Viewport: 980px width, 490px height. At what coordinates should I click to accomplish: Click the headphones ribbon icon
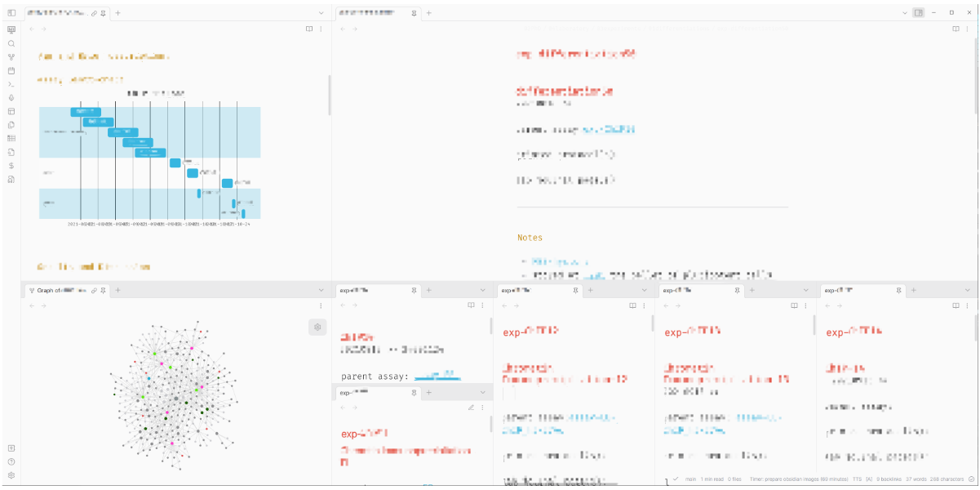(11, 179)
